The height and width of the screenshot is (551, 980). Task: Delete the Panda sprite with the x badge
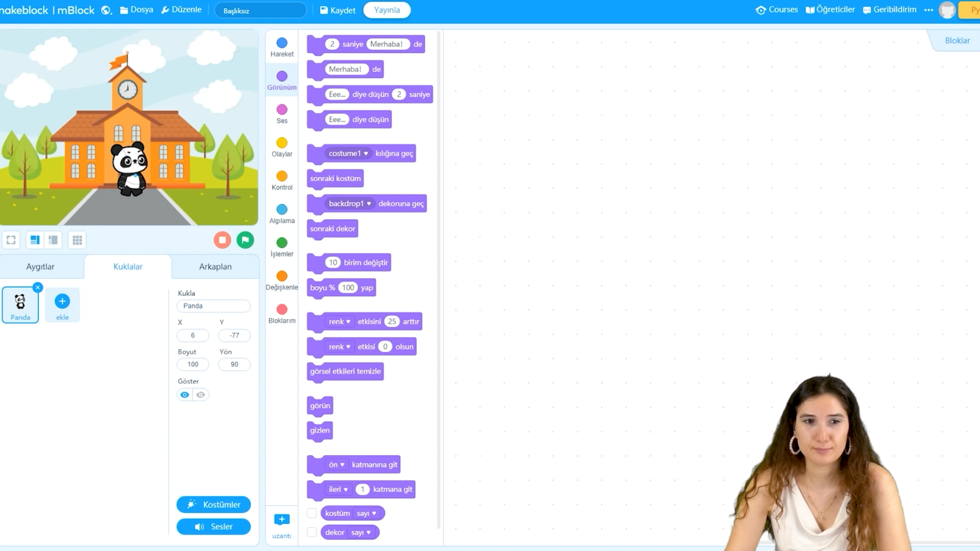click(38, 287)
